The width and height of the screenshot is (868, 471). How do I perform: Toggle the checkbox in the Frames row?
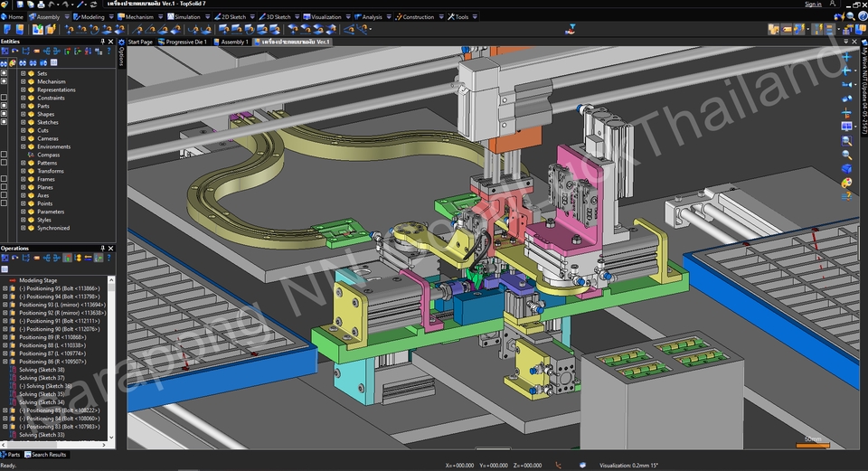4,179
